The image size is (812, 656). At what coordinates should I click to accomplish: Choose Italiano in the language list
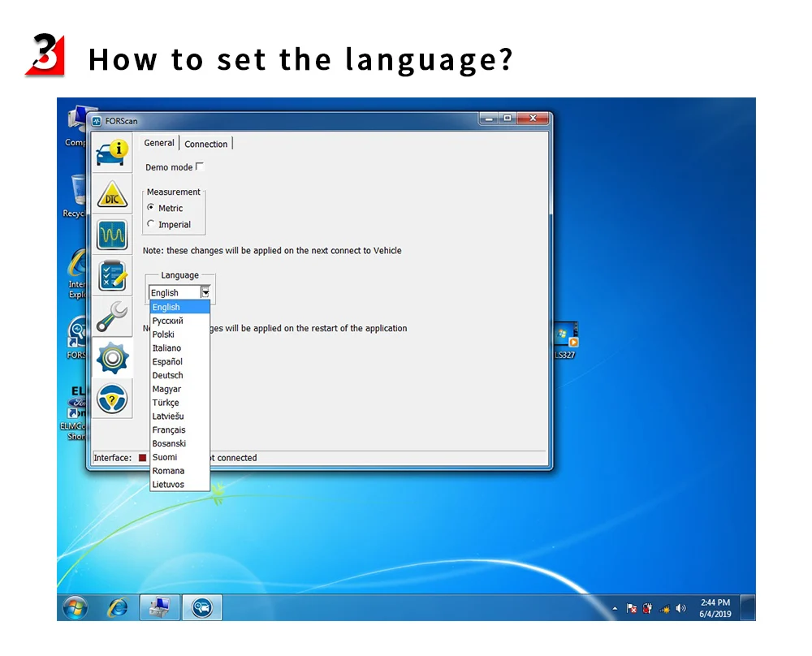179,348
